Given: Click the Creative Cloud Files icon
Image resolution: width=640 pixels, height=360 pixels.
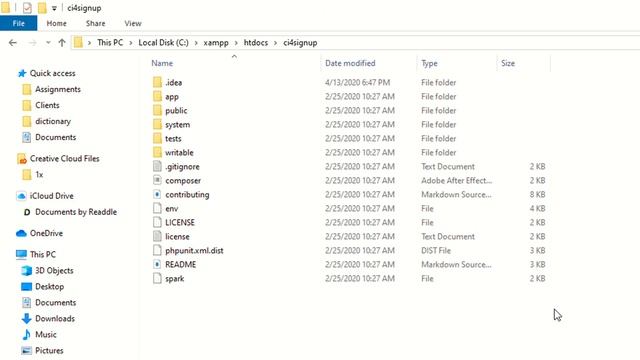Looking at the screenshot, I should pyautogui.click(x=22, y=159).
